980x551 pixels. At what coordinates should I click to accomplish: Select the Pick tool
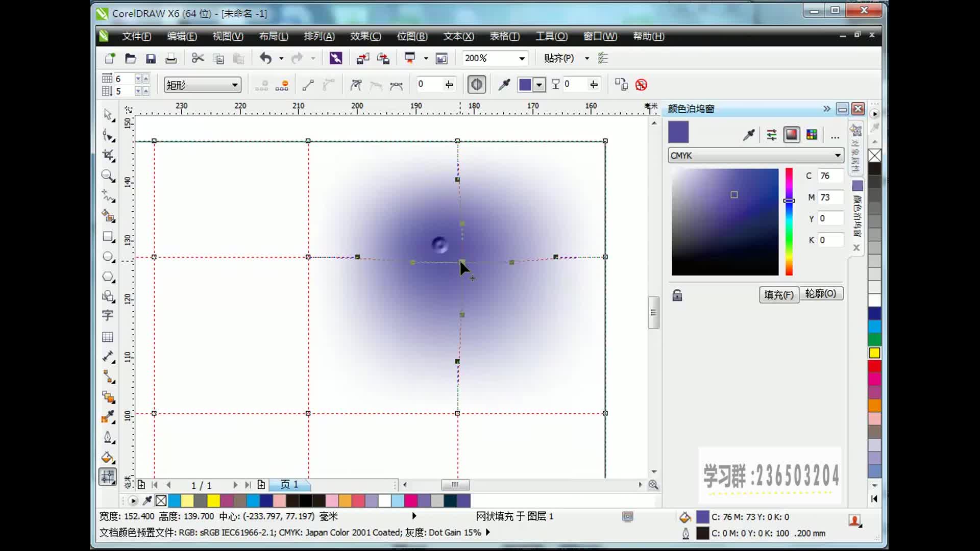(108, 116)
